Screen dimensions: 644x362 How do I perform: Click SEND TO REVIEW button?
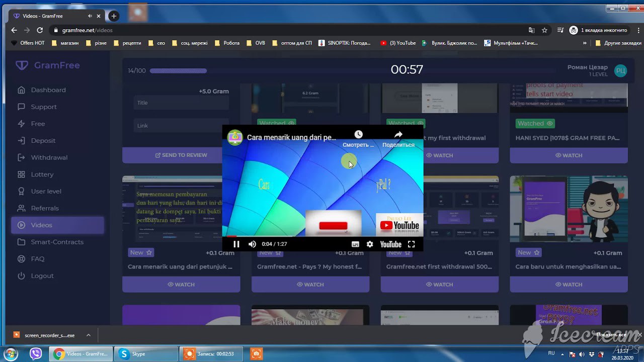(181, 155)
